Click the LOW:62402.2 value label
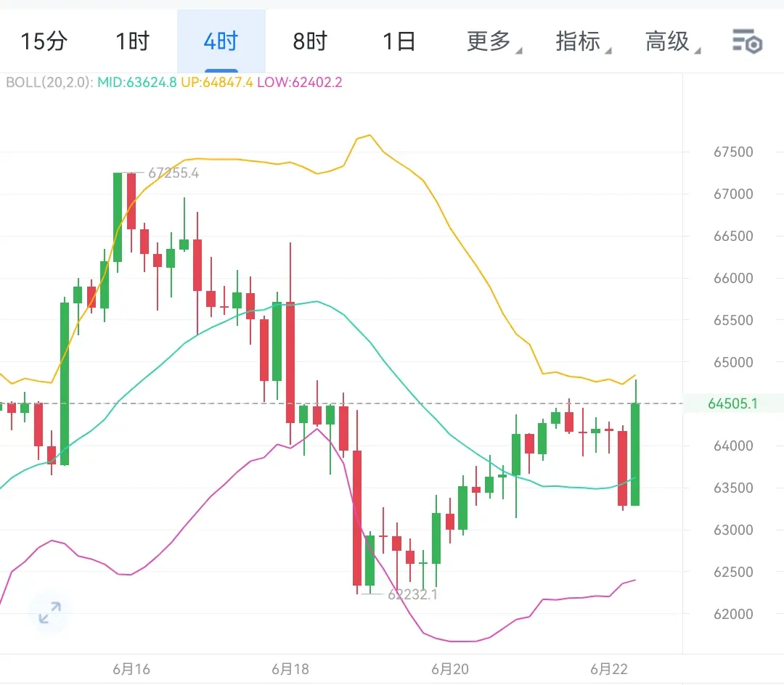The height and width of the screenshot is (685, 784). [x=300, y=82]
